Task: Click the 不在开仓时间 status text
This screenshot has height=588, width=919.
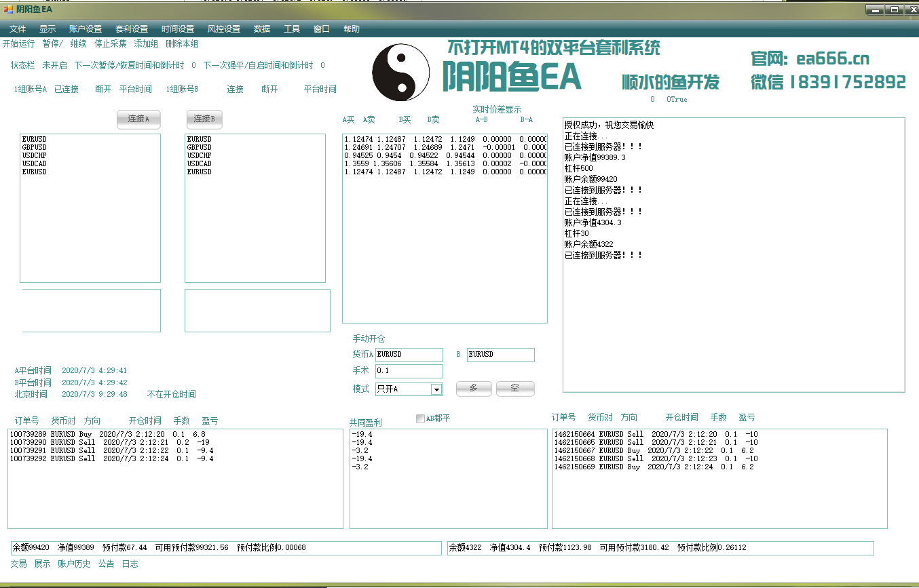Action: click(x=171, y=394)
